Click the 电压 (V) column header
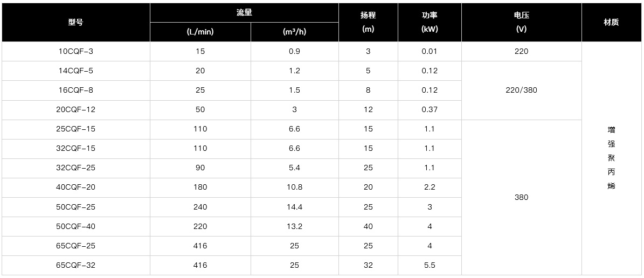This screenshot has height=278, width=644. tap(521, 22)
